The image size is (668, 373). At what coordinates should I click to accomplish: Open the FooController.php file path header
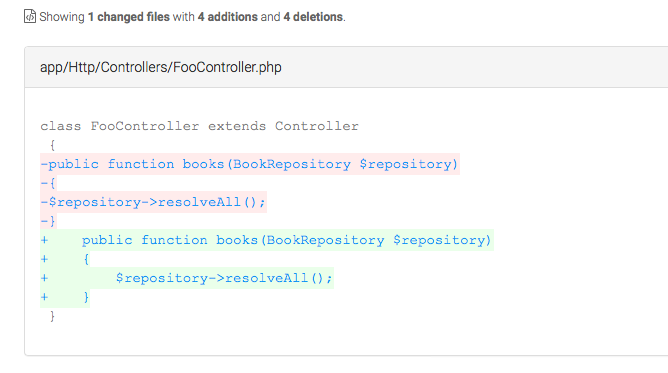click(161, 67)
